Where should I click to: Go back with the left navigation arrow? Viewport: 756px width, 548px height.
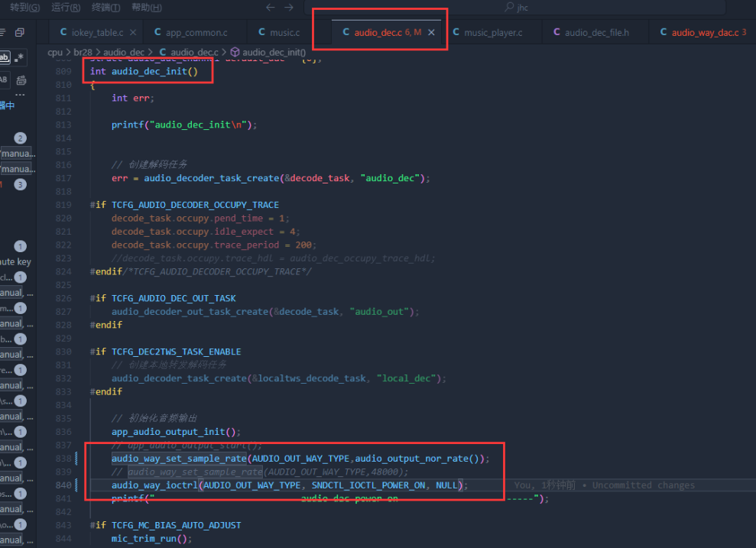point(271,7)
